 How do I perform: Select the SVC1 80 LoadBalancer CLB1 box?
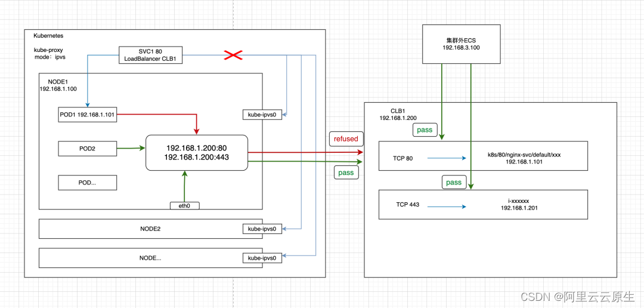tap(151, 55)
